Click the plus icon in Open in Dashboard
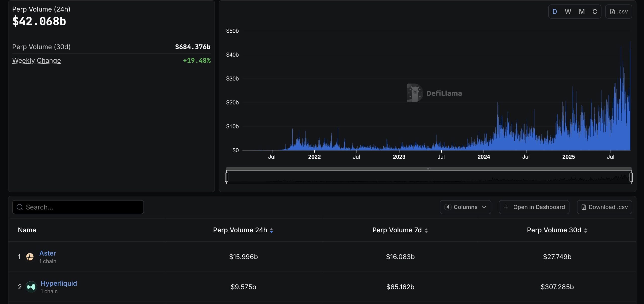644x304 pixels. (x=506, y=207)
